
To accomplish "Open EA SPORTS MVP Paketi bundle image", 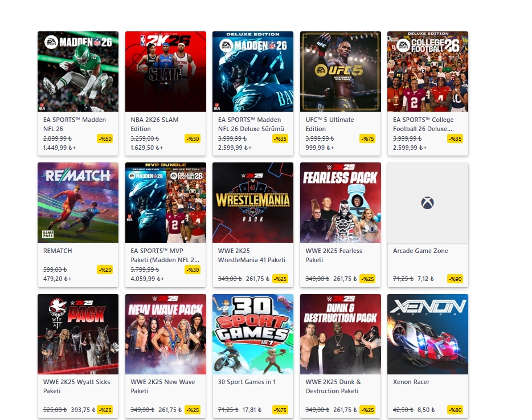I will tap(166, 203).
